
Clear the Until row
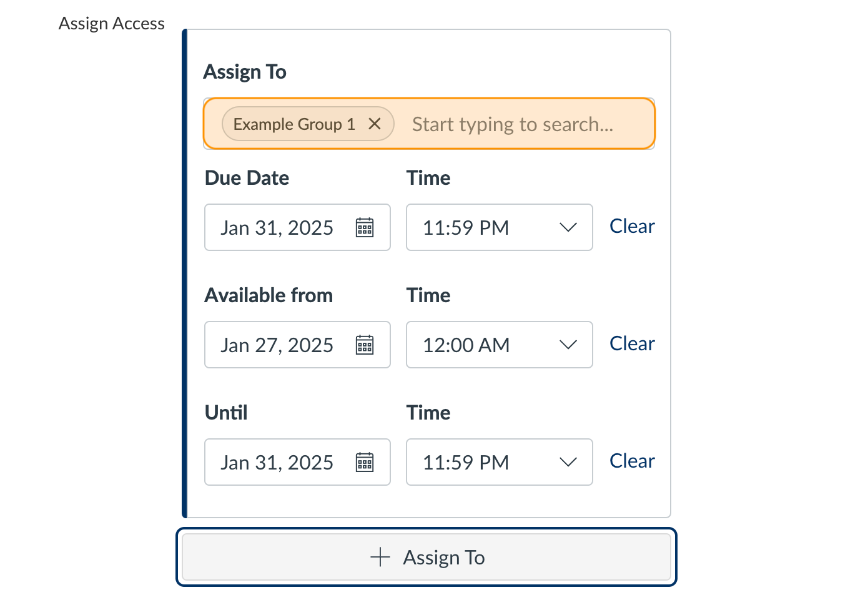[632, 461]
